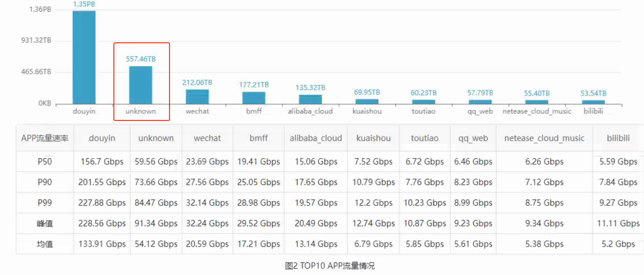Click the bmff bar in the chart
Viewport: 644px width, 275px height.
point(254,98)
